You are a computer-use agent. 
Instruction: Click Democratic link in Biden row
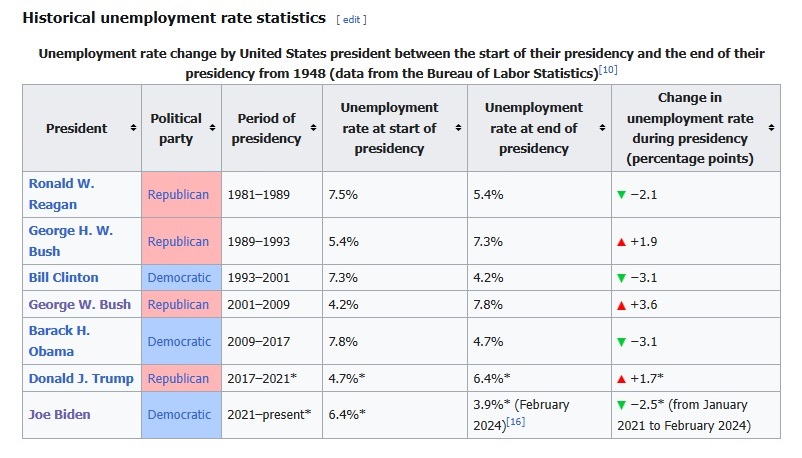tap(179, 414)
